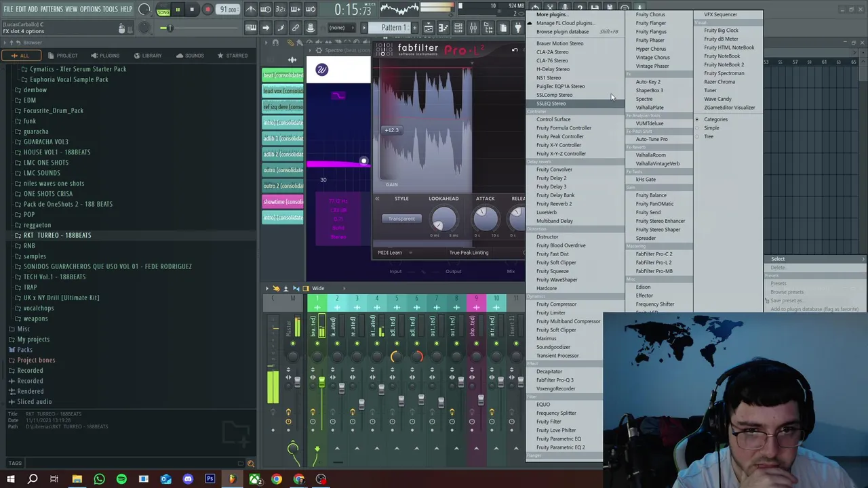This screenshot has width=868, height=488.
Task: Toggle Song mode button
Action: click(x=163, y=9)
